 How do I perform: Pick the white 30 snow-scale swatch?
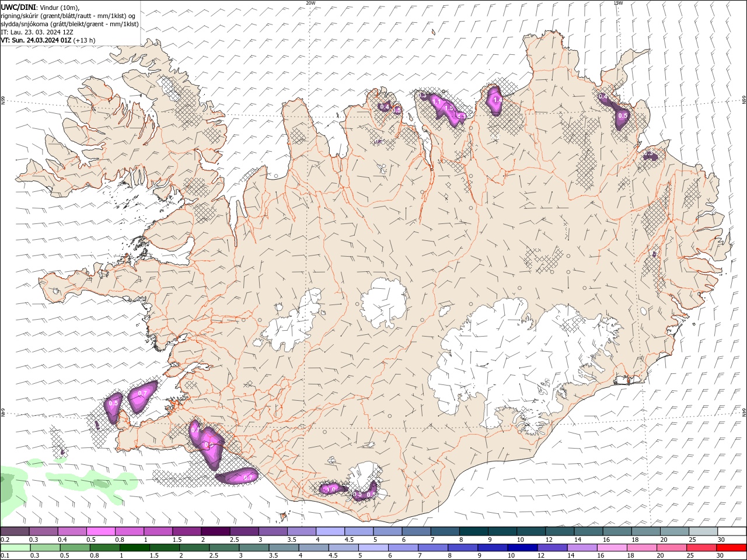(732, 531)
